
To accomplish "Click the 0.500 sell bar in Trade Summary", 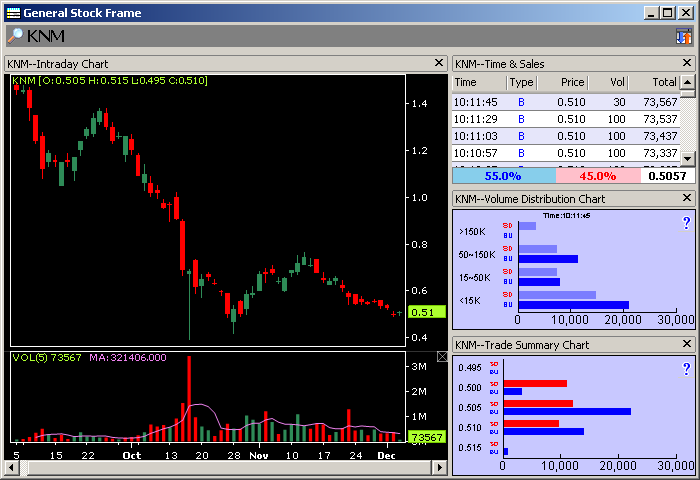I will (x=535, y=384).
